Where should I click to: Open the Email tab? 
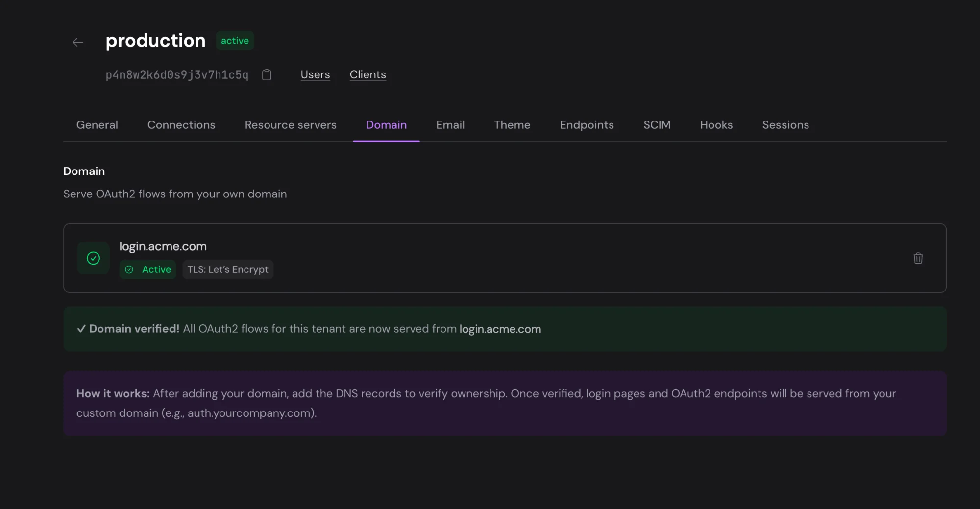(x=450, y=125)
